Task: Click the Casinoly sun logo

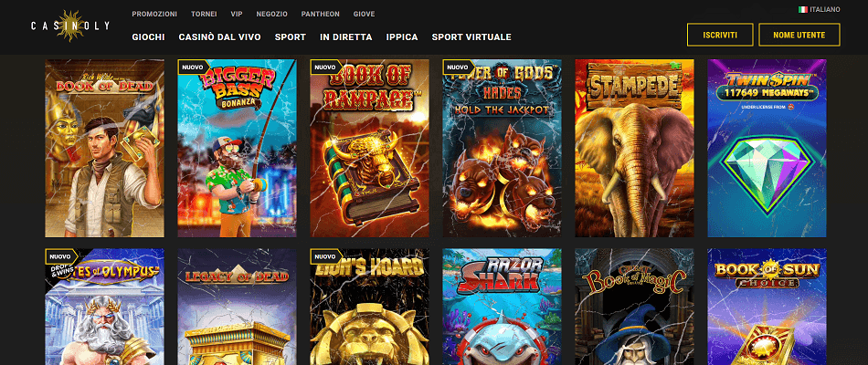Action: point(69,26)
